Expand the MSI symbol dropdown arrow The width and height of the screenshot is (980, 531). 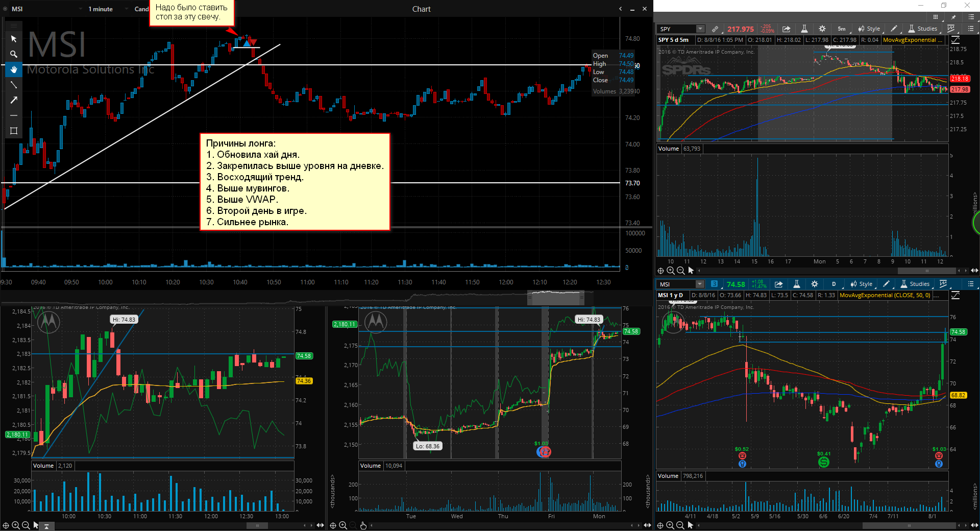click(700, 284)
